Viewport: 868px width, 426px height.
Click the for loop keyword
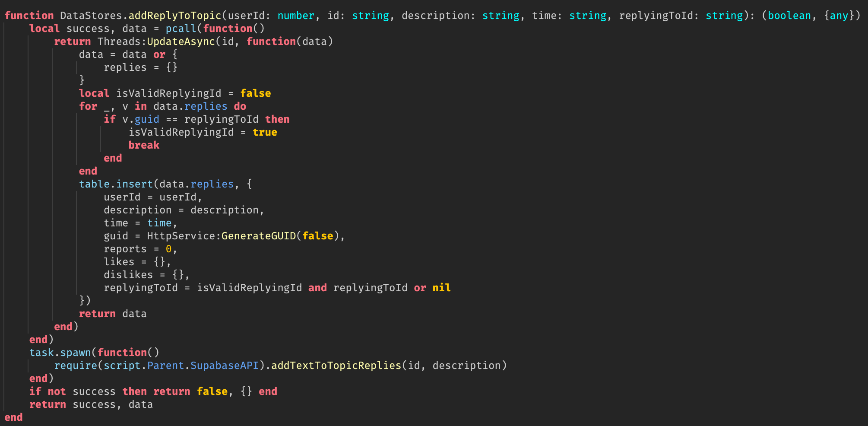(88, 106)
